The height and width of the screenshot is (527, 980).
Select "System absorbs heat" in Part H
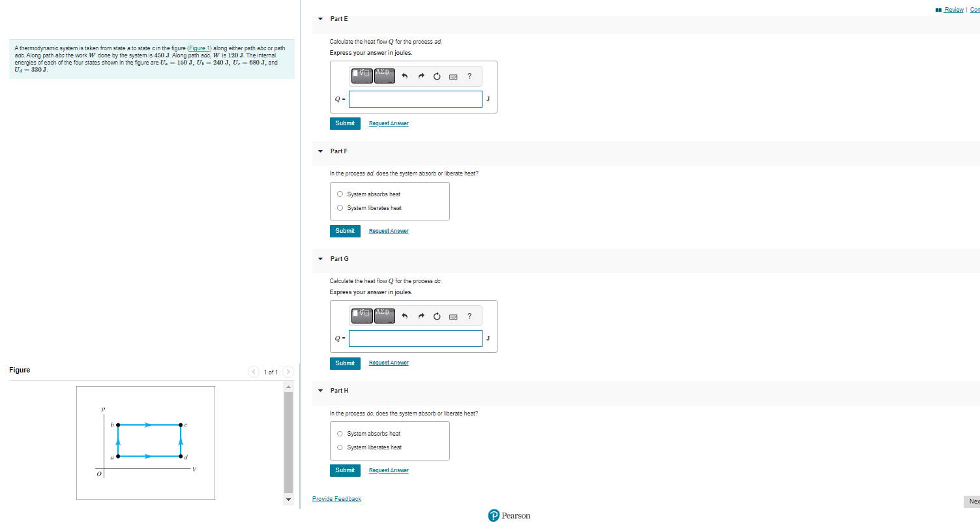(x=340, y=434)
